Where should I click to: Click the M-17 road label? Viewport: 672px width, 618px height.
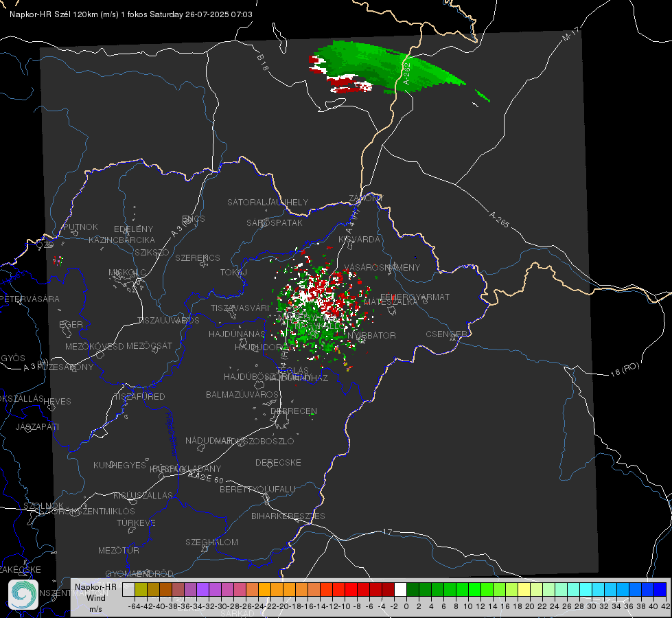click(x=570, y=34)
